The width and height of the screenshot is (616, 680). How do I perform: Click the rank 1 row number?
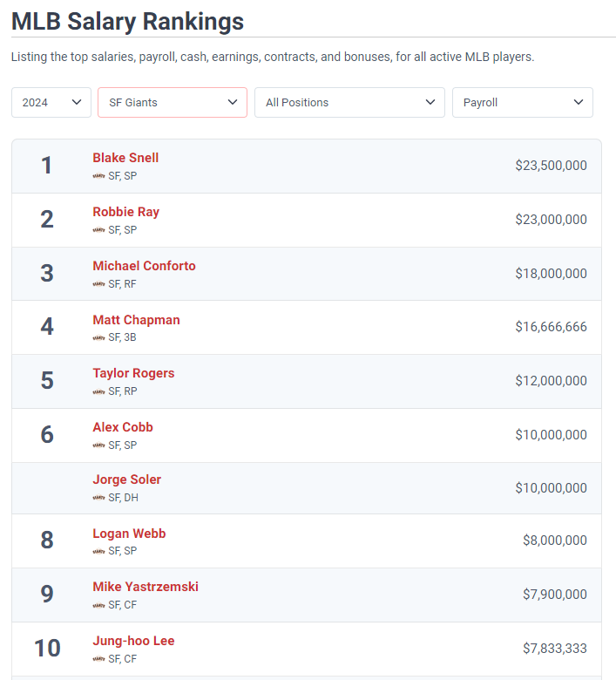(47, 166)
